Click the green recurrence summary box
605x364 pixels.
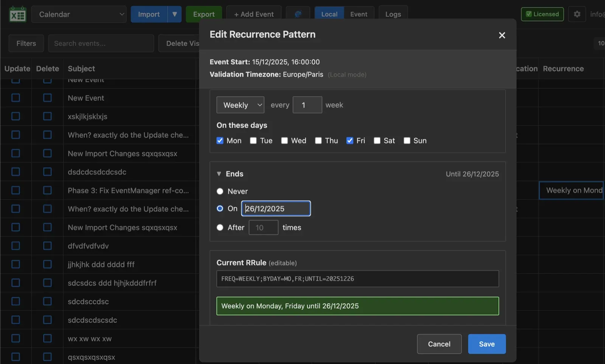tap(357, 306)
